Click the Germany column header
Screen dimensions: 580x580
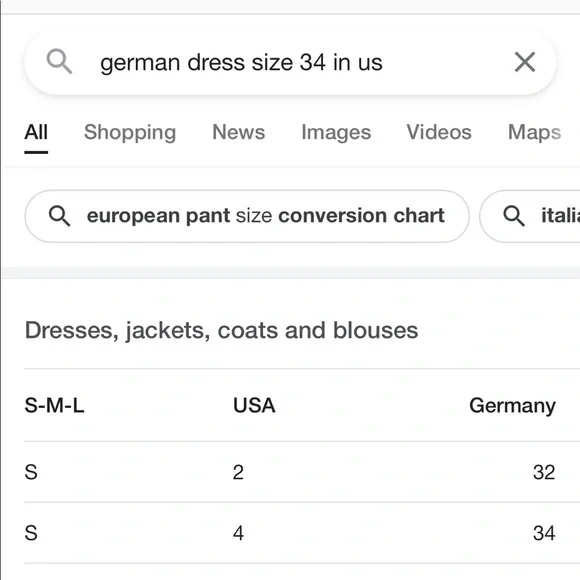click(512, 406)
